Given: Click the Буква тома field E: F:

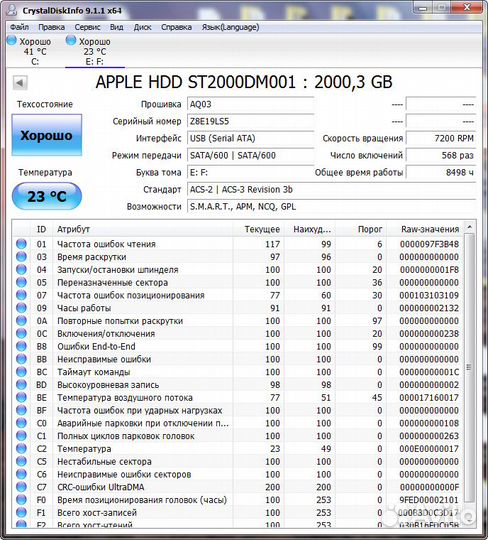Looking at the screenshot, I should click(250, 172).
